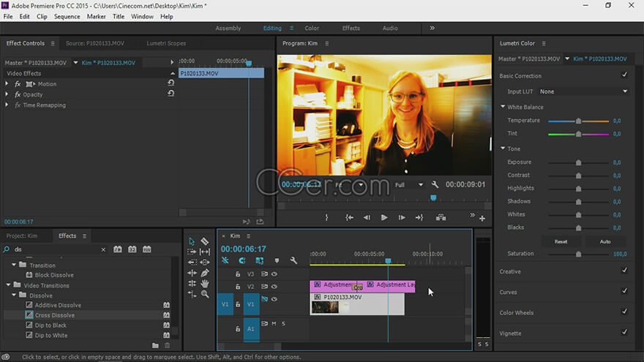Toggle V3 track output eye
The width and height of the screenshot is (644, 362).
274,274
